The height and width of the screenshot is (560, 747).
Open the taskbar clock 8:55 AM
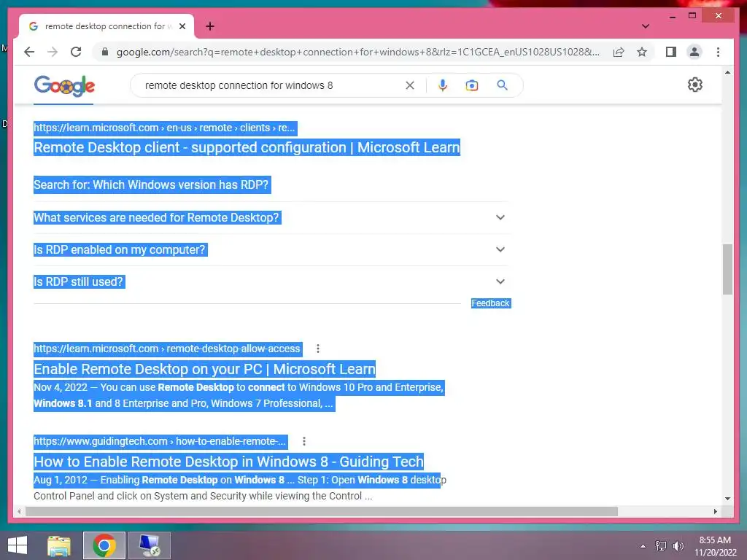715,546
